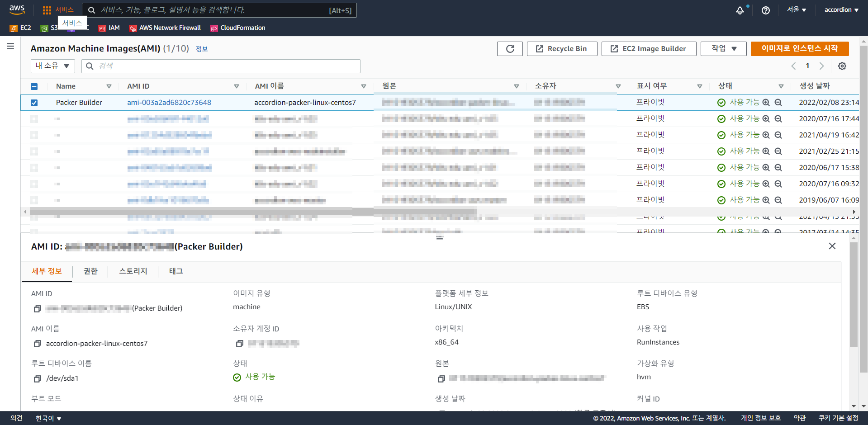Screen dimensions: 868x425
Task: Check the 2020/07/16 17:44 row checkbox
Action: tap(34, 119)
